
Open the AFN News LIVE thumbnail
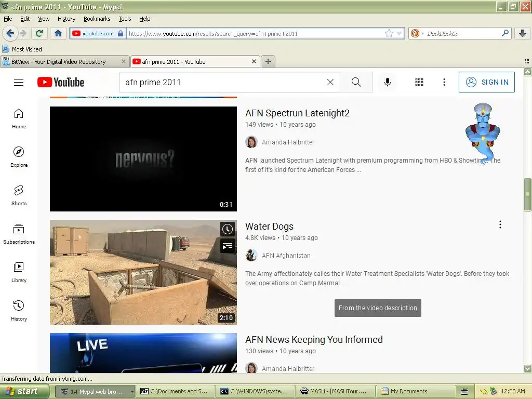(143, 353)
